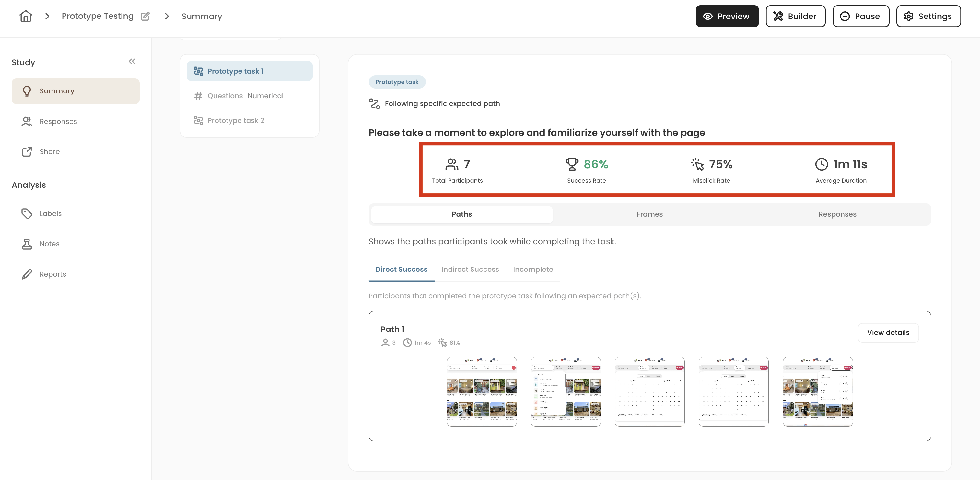The height and width of the screenshot is (480, 980).
Task: Pause the study
Action: click(x=860, y=16)
